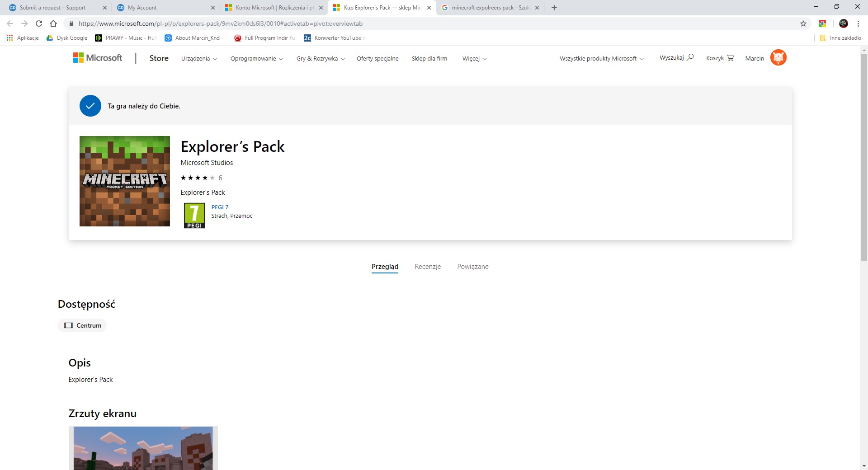Image resolution: width=868 pixels, height=470 pixels.
Task: Click the PEGI 7 rating badge
Action: click(x=194, y=216)
